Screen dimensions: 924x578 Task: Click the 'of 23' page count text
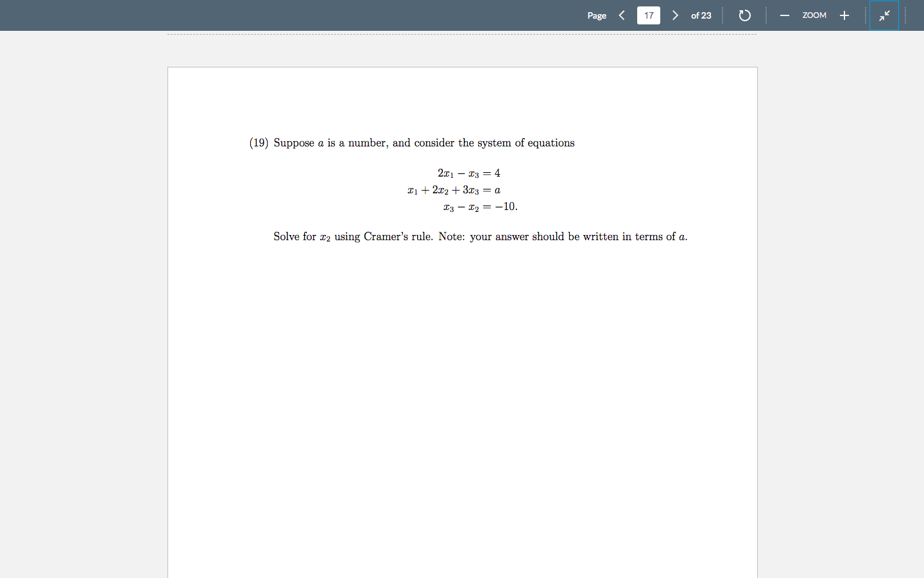click(701, 15)
